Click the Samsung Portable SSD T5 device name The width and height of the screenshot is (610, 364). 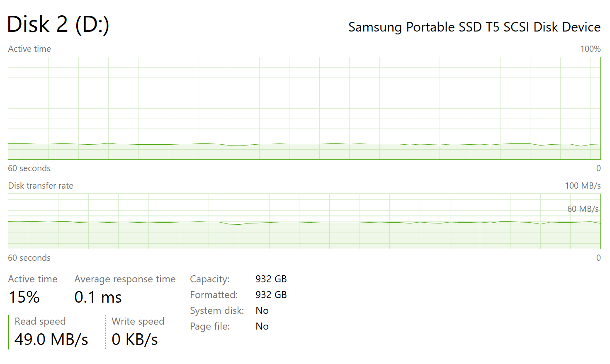pyautogui.click(x=474, y=27)
